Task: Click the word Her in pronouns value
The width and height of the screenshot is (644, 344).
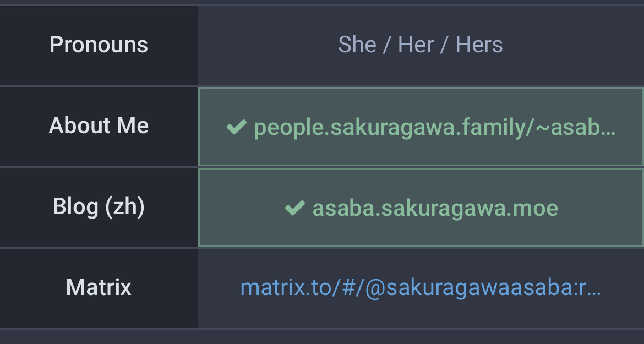Action: coord(416,45)
